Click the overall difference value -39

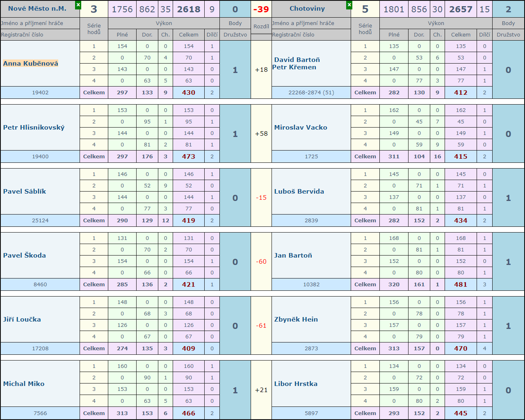tap(261, 9)
